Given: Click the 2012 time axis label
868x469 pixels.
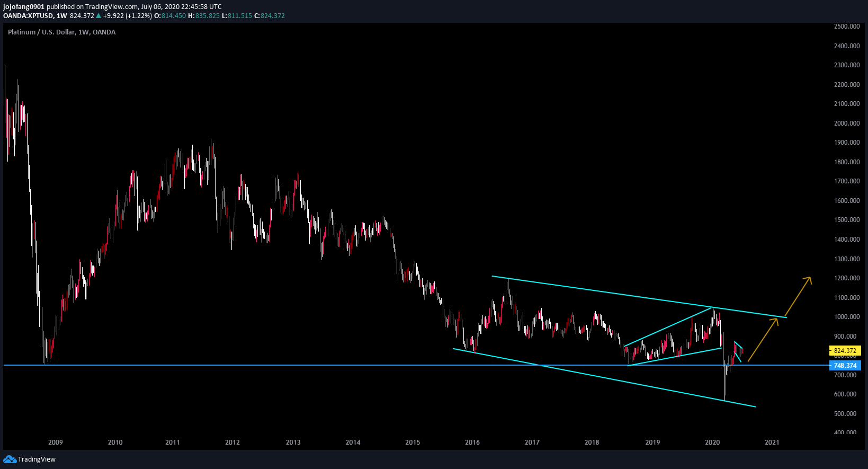Looking at the screenshot, I should 232,443.
